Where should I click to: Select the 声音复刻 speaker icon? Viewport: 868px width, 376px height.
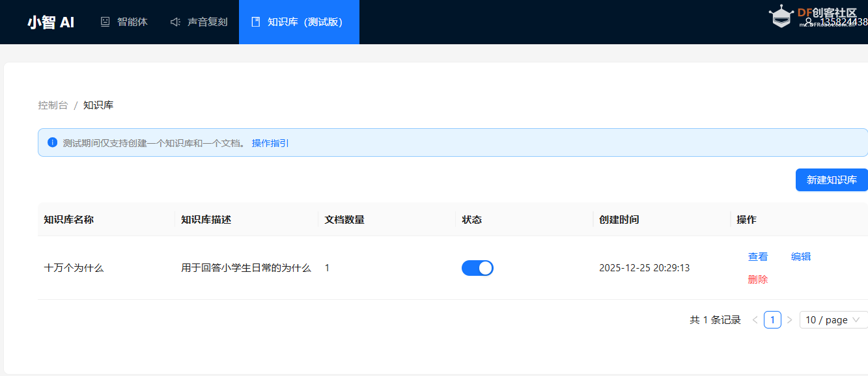pos(174,21)
